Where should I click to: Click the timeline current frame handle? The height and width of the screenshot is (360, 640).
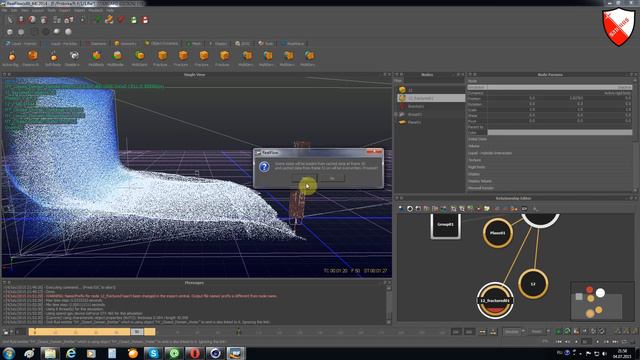coord(137,332)
